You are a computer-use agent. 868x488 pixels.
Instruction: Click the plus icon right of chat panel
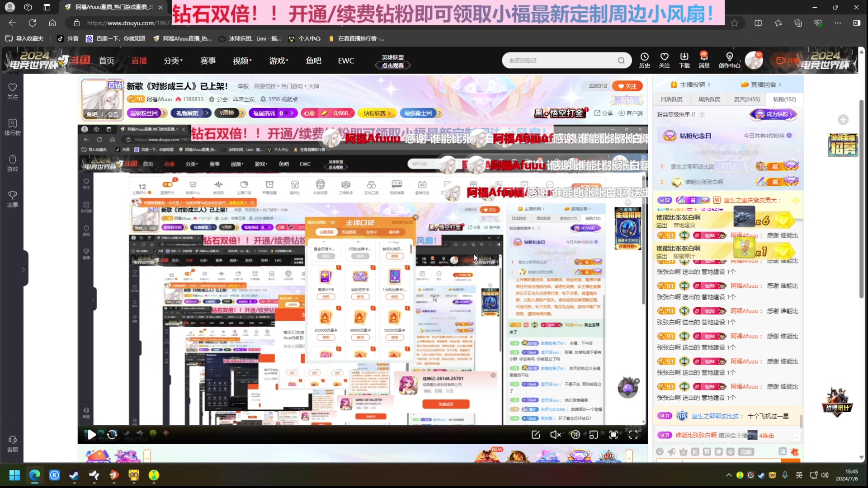[x=843, y=120]
